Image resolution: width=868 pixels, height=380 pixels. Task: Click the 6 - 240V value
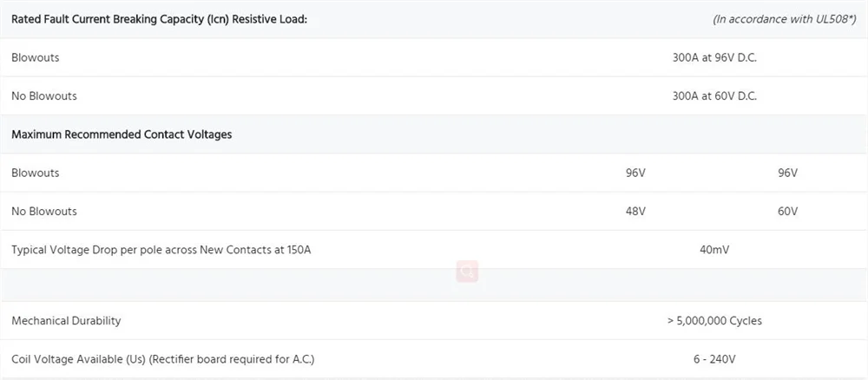(x=714, y=359)
